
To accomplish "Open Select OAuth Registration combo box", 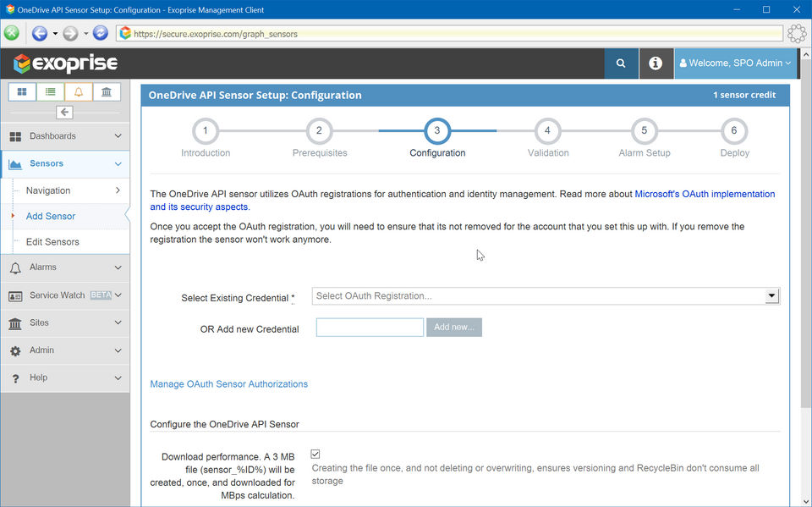I will [546, 296].
